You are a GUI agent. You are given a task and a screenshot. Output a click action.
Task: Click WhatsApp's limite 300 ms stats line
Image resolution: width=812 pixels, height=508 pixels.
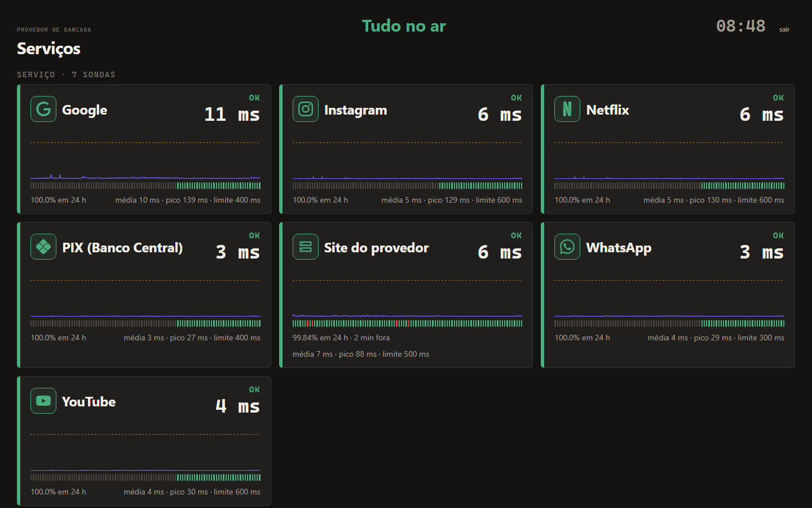716,338
